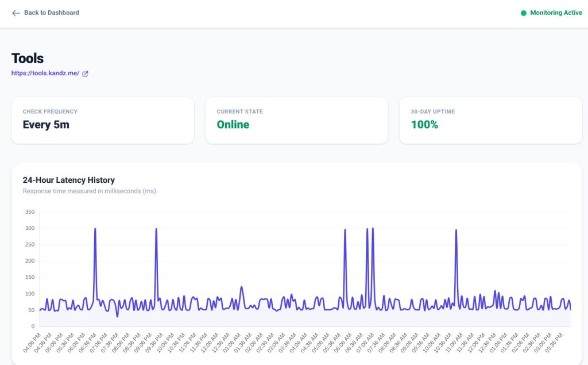
Task: Click the first 300ms latency spike
Action: pyautogui.click(x=95, y=229)
